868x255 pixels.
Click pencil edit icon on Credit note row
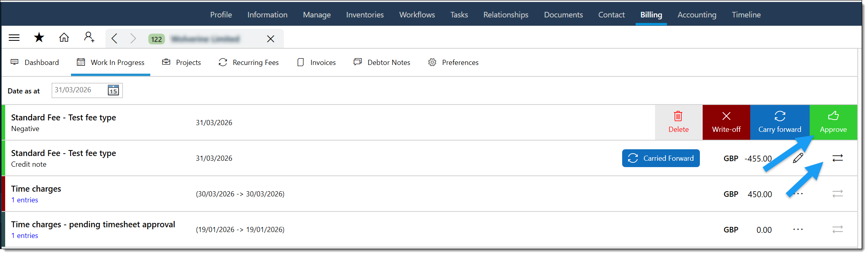(798, 158)
